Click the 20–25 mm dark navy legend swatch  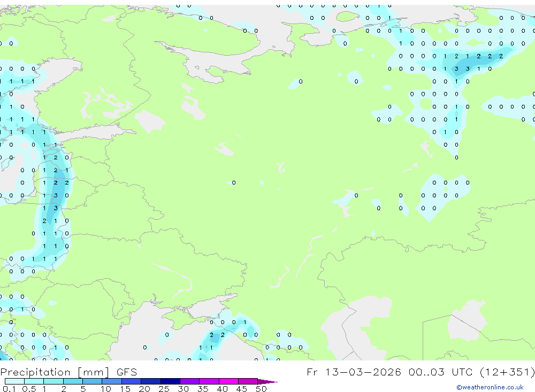pyautogui.click(x=150, y=381)
